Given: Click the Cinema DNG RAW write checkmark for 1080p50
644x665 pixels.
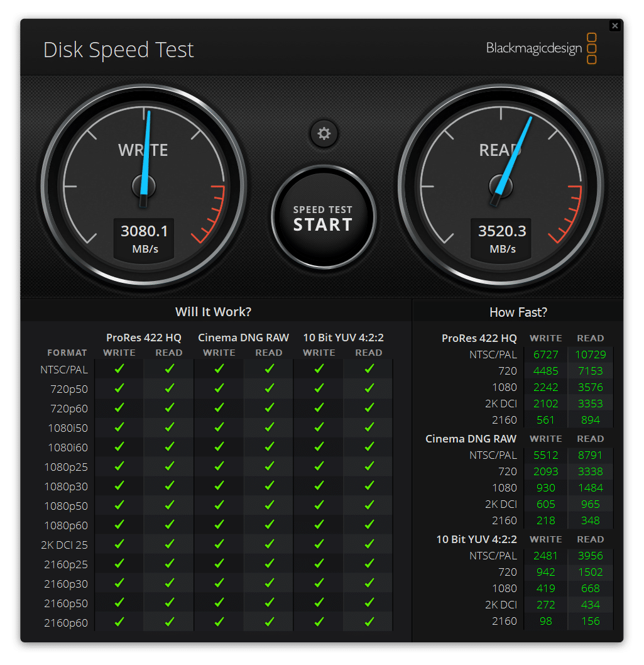Looking at the screenshot, I should pyautogui.click(x=219, y=505).
